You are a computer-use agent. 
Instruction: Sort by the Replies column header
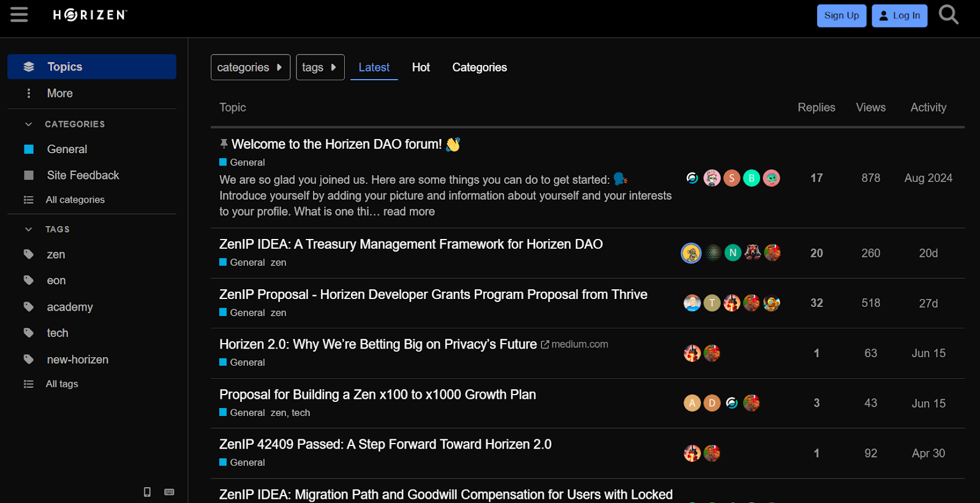coord(816,107)
